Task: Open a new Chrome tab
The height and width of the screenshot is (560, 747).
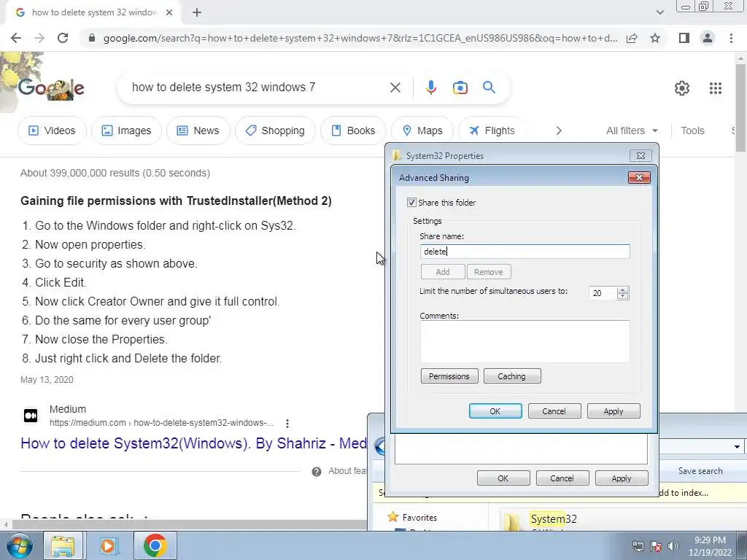Action: (197, 12)
